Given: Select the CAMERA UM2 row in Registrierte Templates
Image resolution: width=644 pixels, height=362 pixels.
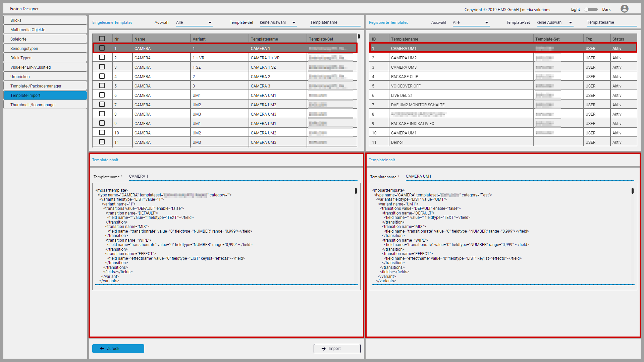Looking at the screenshot, I should coord(460,57).
